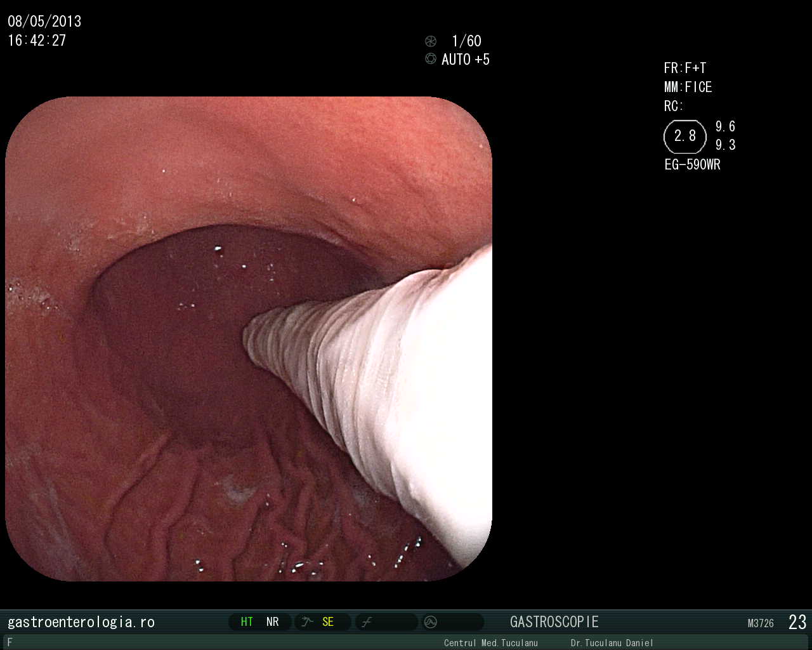Screen dimensions: 812x650
Task: Click the 9.3 diameter value
Action: point(726,145)
